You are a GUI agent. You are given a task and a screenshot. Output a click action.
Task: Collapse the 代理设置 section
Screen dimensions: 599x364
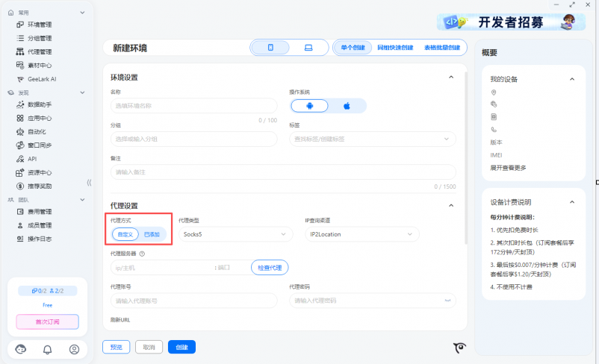coord(451,205)
